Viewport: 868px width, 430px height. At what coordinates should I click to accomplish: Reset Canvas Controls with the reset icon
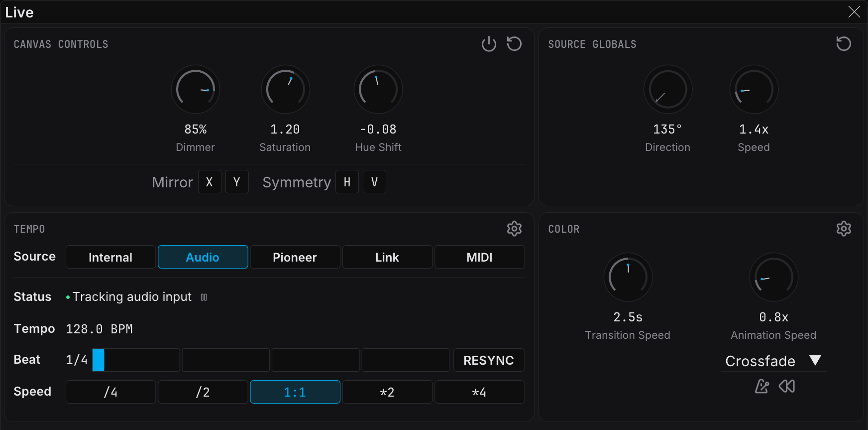[x=514, y=44]
